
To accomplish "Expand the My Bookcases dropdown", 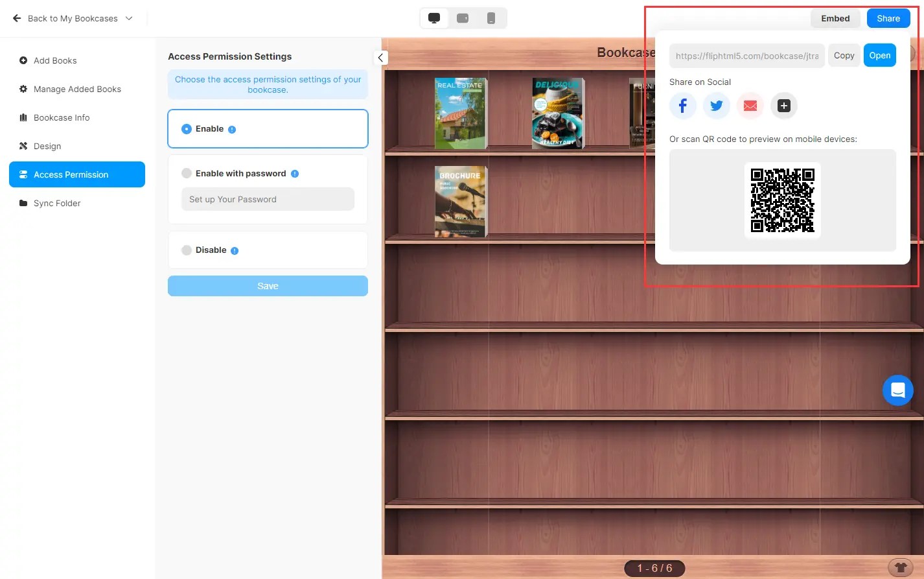I will pyautogui.click(x=129, y=18).
